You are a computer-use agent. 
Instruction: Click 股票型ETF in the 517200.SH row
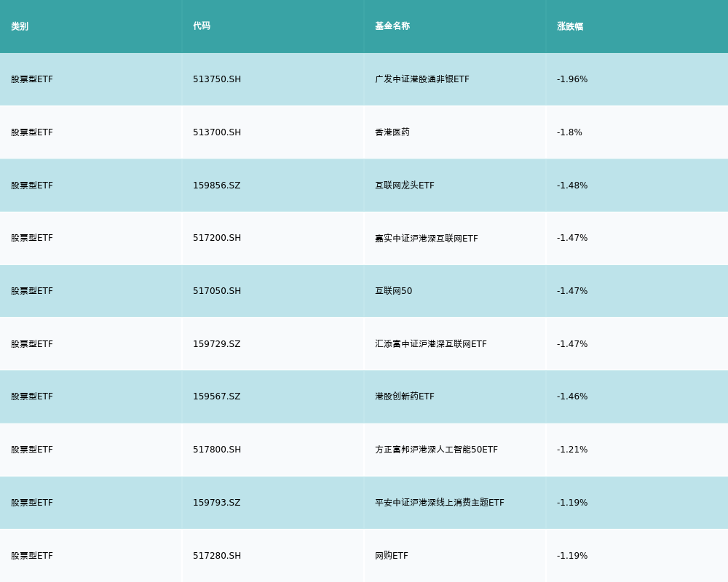point(32,238)
